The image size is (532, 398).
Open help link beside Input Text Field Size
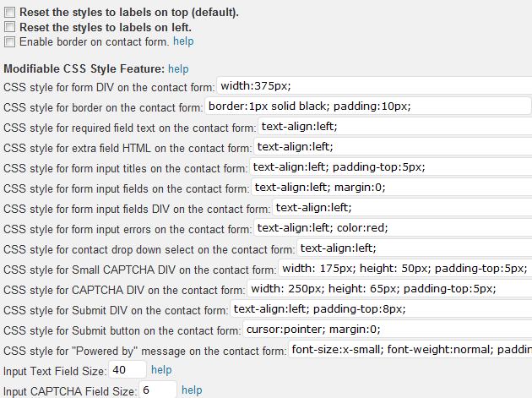coord(161,370)
